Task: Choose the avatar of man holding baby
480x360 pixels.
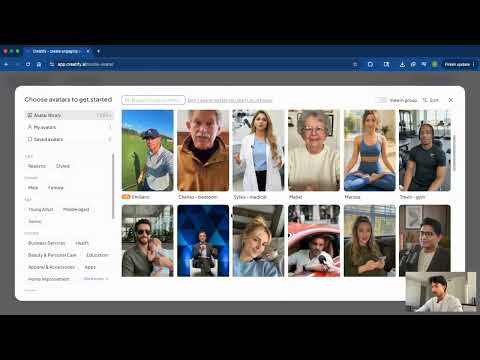Action: [x=148, y=241]
